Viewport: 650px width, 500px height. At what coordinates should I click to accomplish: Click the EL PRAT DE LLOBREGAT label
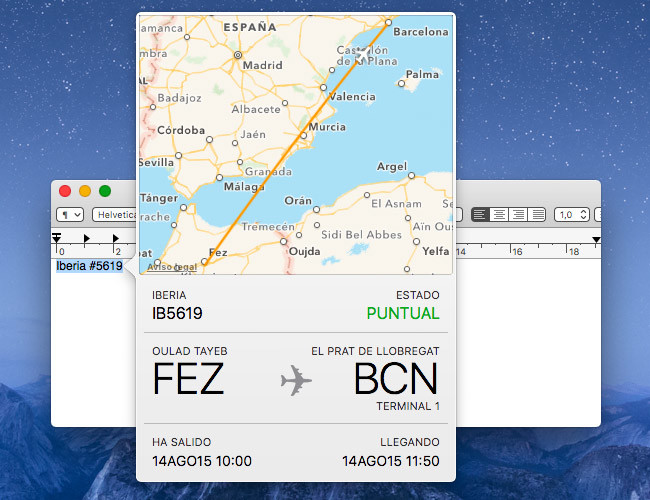375,351
